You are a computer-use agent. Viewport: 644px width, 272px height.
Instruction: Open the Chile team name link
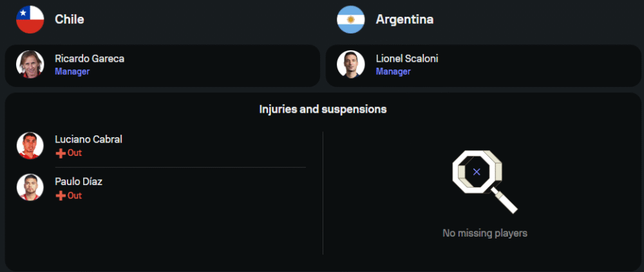(70, 19)
